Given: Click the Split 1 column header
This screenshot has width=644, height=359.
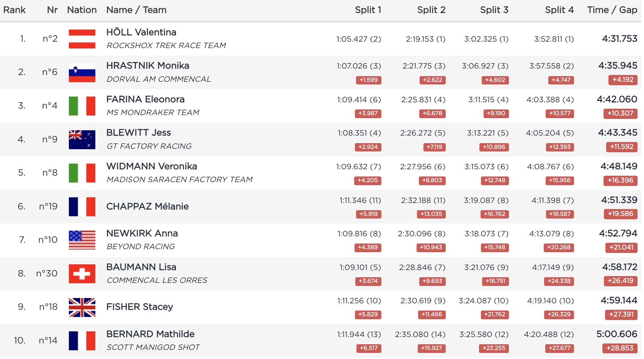Looking at the screenshot, I should (368, 10).
